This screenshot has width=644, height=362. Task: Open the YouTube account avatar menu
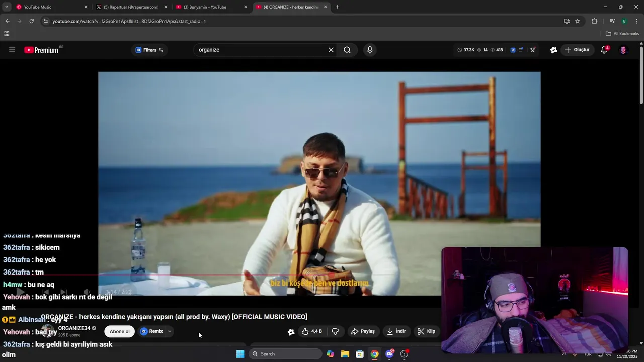point(623,50)
